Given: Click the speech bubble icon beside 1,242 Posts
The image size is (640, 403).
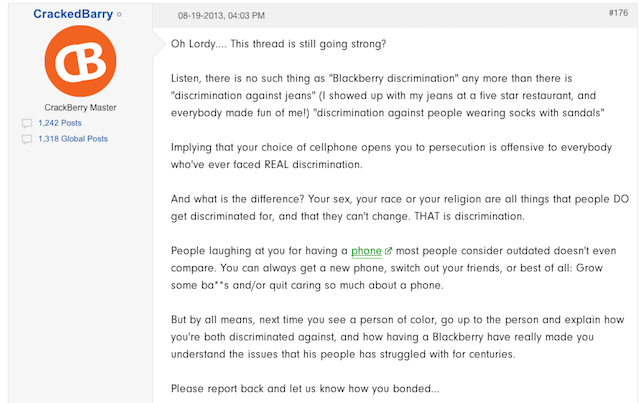Looking at the screenshot, I should (27, 123).
